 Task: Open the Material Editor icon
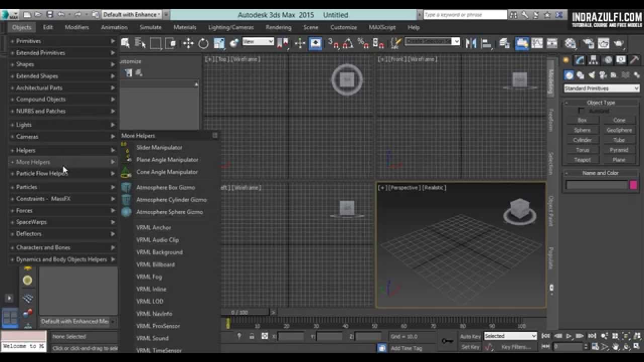click(x=571, y=44)
